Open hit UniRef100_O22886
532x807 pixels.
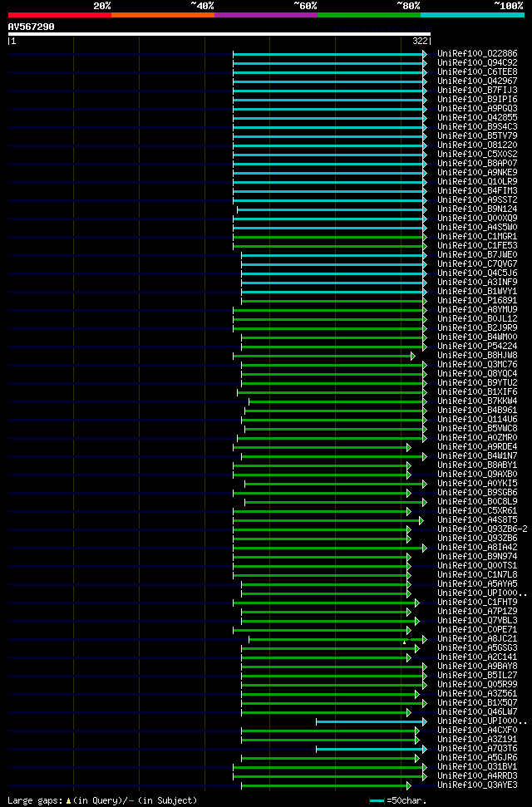point(477,53)
